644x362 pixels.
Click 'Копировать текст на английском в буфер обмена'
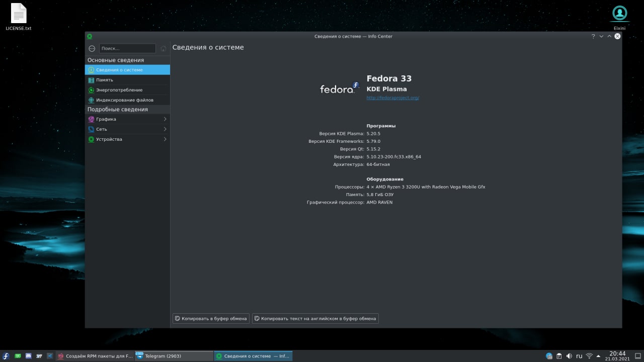tap(315, 318)
